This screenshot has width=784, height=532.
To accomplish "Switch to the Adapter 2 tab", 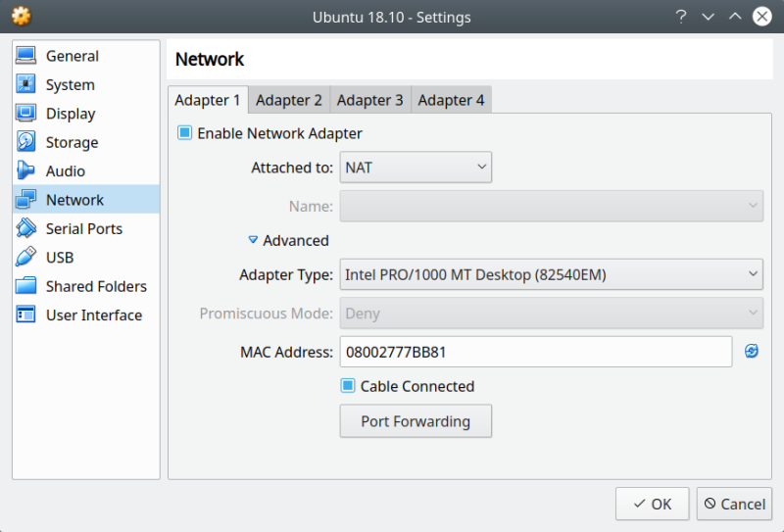I will (x=289, y=100).
